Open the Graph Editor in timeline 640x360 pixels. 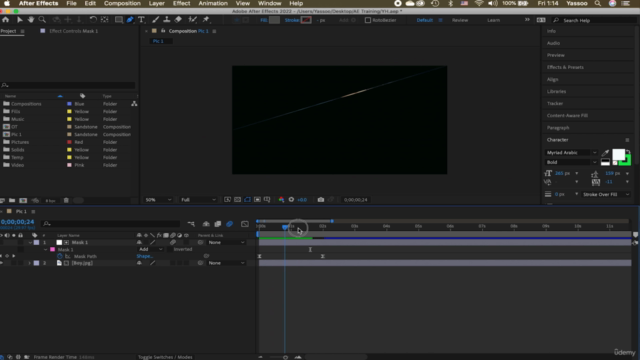244,224
